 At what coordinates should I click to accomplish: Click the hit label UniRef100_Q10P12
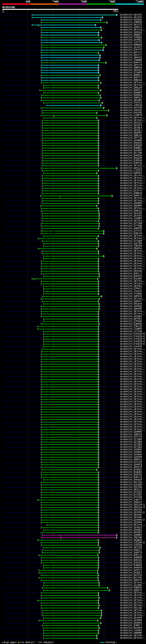[131, 48]
